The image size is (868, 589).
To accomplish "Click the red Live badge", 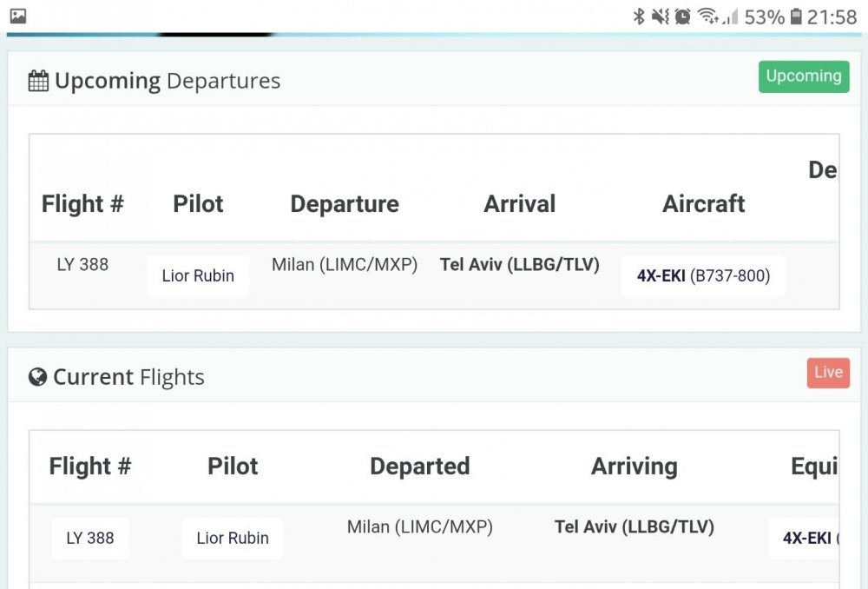I will [x=828, y=373].
